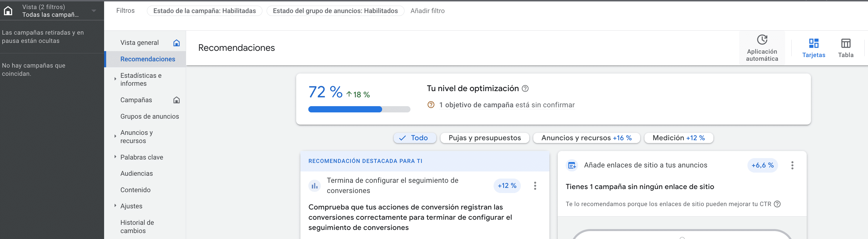Open the unconfirmed campaign objective link
The width and height of the screenshot is (868, 239).
pos(476,105)
